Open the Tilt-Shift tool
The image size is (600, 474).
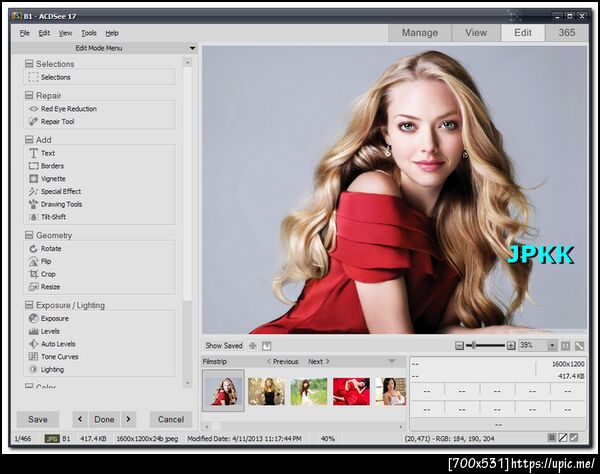click(47, 217)
